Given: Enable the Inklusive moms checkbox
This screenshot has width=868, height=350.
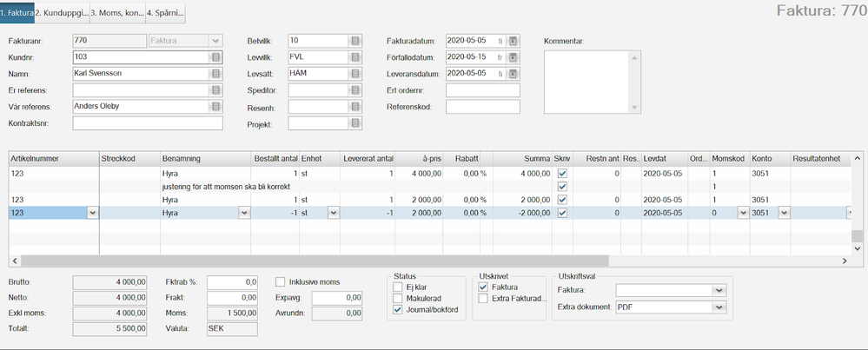Looking at the screenshot, I should tap(281, 281).
